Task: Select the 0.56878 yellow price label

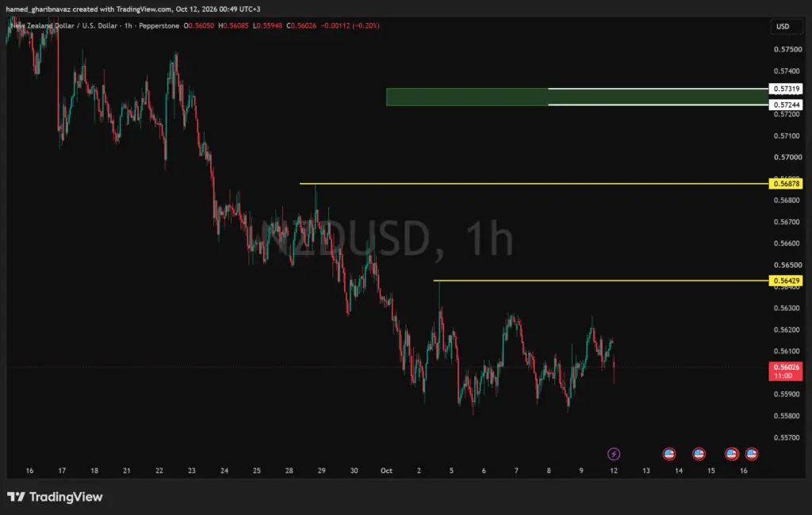Action: 786,184
